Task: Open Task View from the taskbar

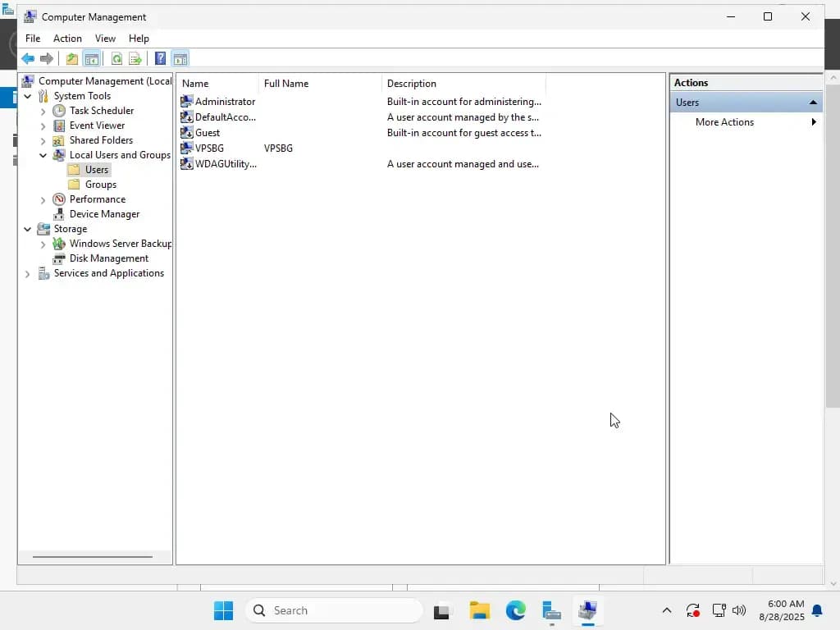Action: 441,611
